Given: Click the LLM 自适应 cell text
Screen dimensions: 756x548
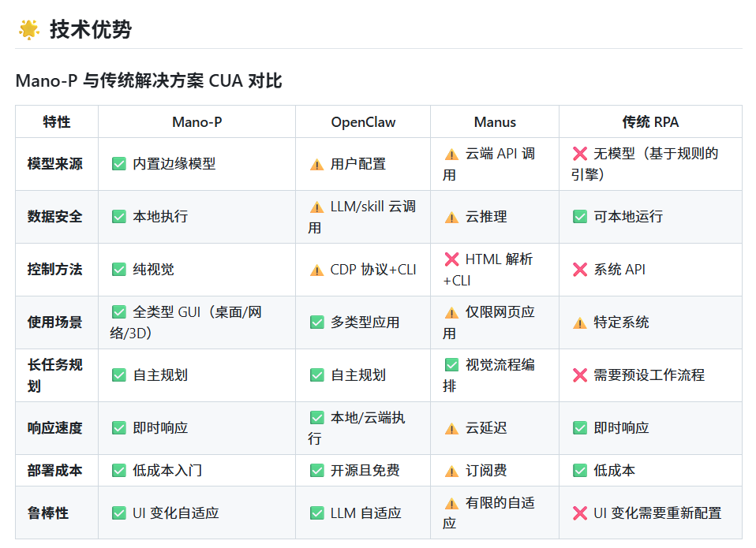Looking at the screenshot, I should 366,513.
